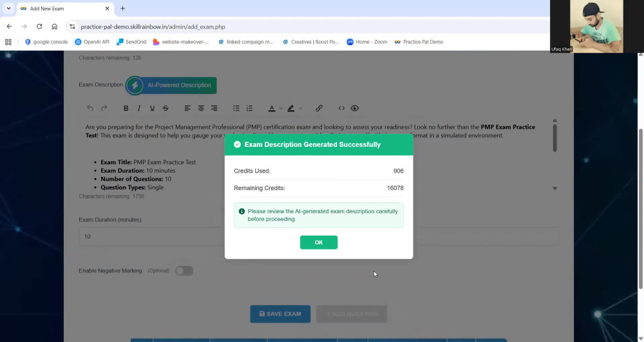Viewport: 644px width, 342px height.
Task: Insert link using chain icon
Action: 319,108
